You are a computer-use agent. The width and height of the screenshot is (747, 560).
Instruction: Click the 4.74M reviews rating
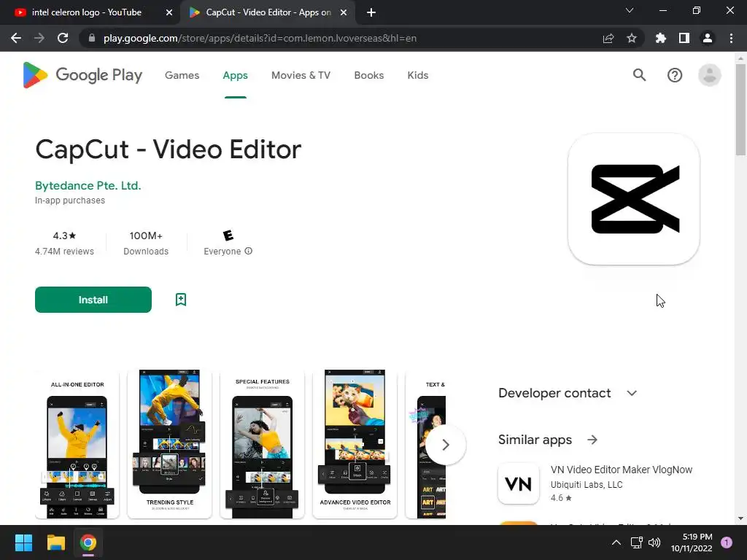tap(64, 244)
